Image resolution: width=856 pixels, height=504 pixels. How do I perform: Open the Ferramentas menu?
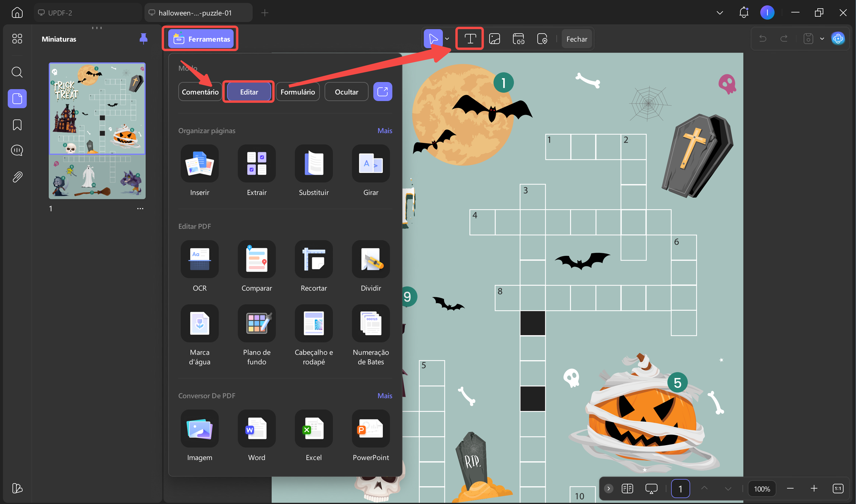point(200,39)
